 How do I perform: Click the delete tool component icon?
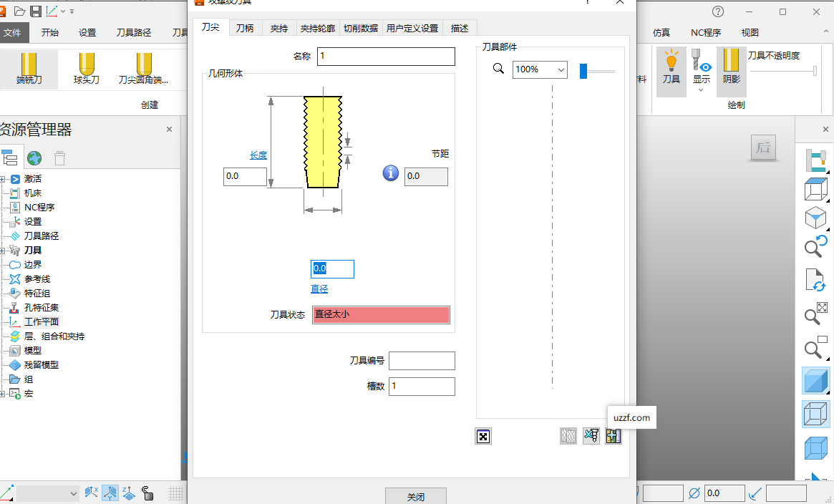point(591,436)
